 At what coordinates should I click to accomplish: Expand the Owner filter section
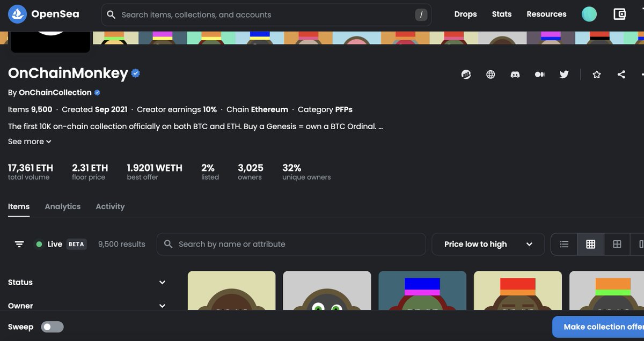tap(87, 306)
